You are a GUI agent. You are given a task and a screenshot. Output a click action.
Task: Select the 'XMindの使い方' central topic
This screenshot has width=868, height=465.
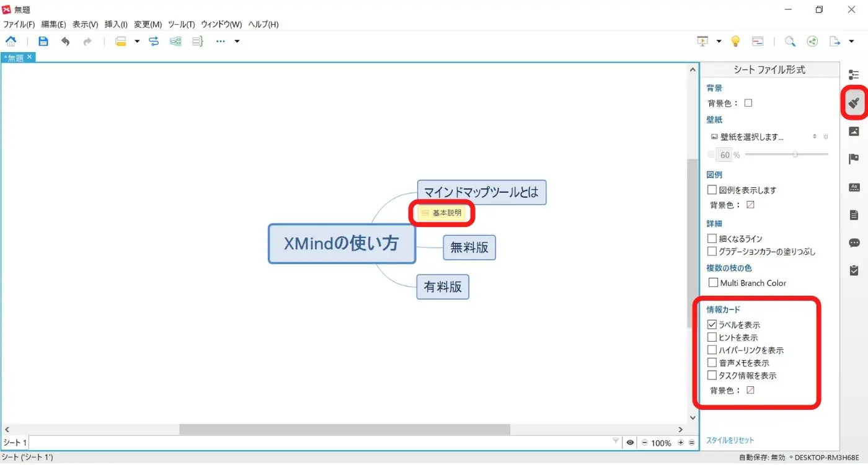coord(342,244)
